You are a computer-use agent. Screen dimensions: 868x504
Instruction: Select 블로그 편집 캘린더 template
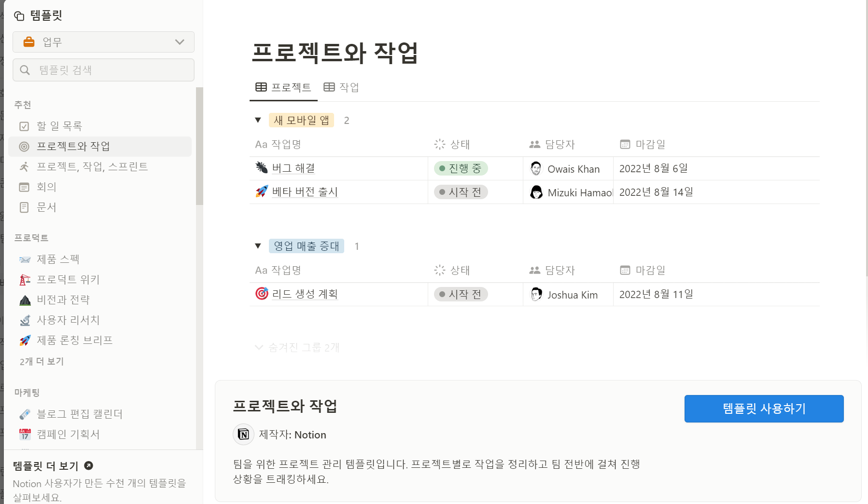(x=100, y=414)
